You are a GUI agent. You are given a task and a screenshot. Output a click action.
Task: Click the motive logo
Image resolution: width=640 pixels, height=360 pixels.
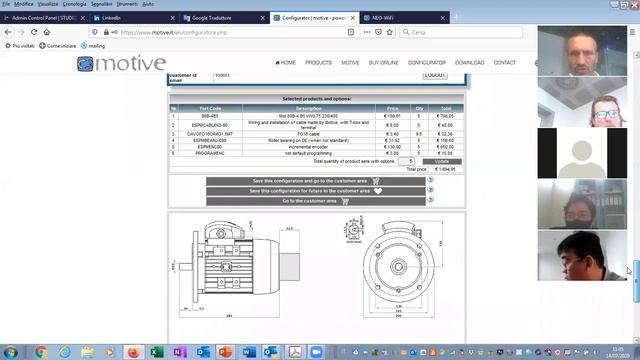[121, 63]
